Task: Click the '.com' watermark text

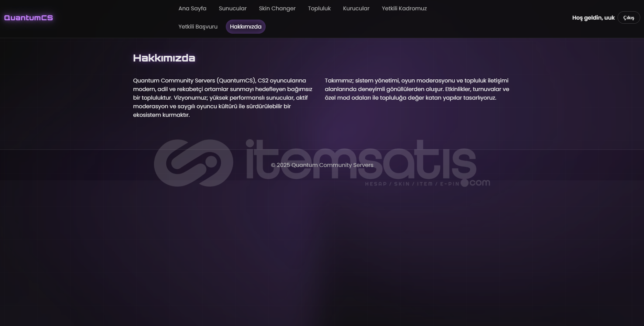Action: pos(480,183)
